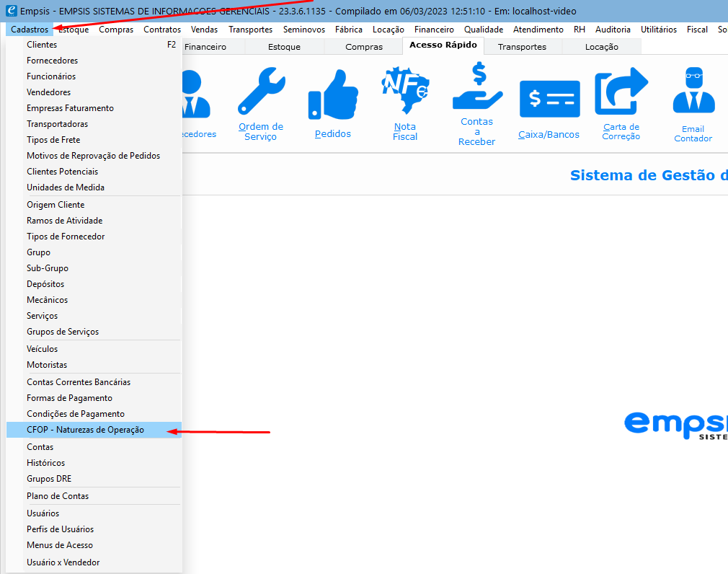Viewport: 728px width, 574px height.
Task: Open the Seminovos menu
Action: [304, 30]
